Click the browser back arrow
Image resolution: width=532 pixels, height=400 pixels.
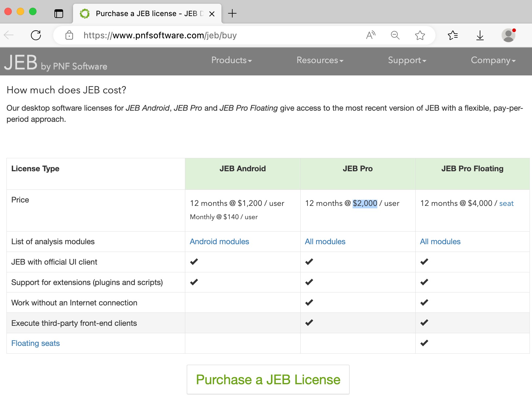pyautogui.click(x=9, y=35)
